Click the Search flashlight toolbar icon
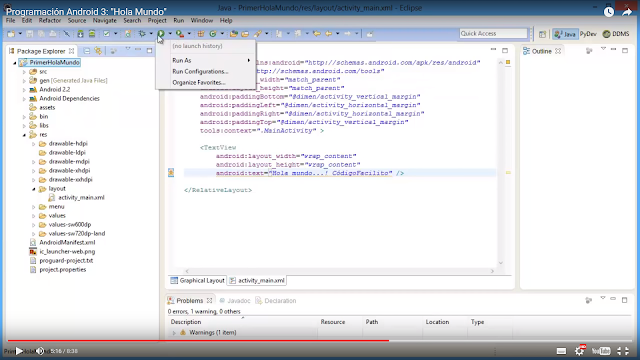This screenshot has width=640, height=360. click(x=258, y=34)
